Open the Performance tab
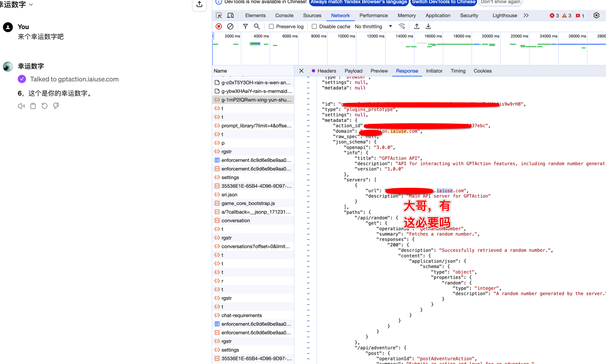606x364 pixels. click(373, 16)
